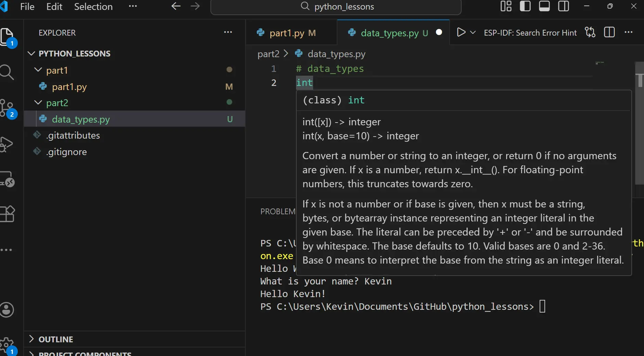This screenshot has height=356, width=644.
Task: Click the 'Hello Kevin!' terminal output
Action: [x=293, y=294]
